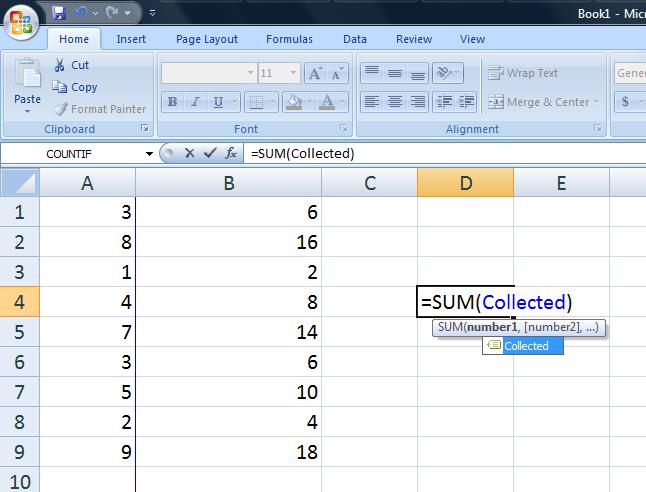Cancel formula entry with the X icon
Screen dimensions: 646x492
coord(190,153)
